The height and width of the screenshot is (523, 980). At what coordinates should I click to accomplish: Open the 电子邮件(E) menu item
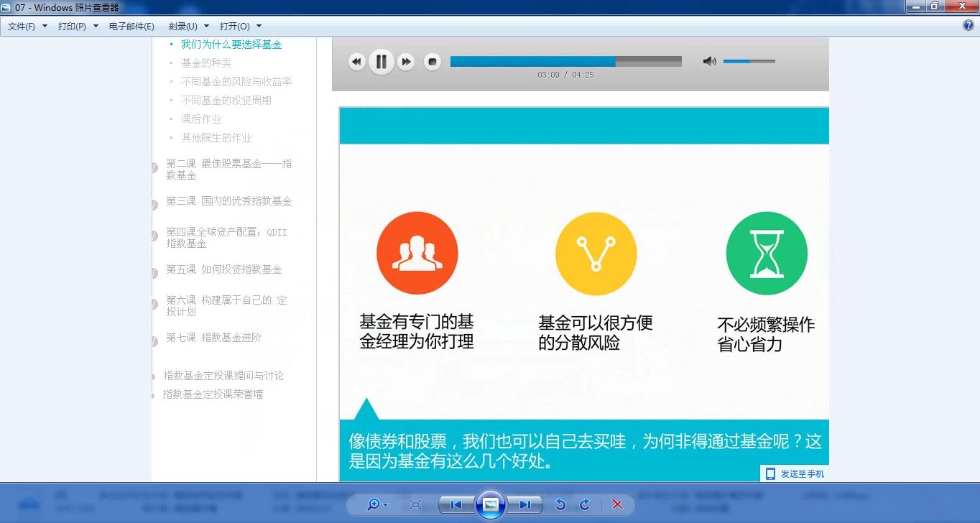(131, 26)
